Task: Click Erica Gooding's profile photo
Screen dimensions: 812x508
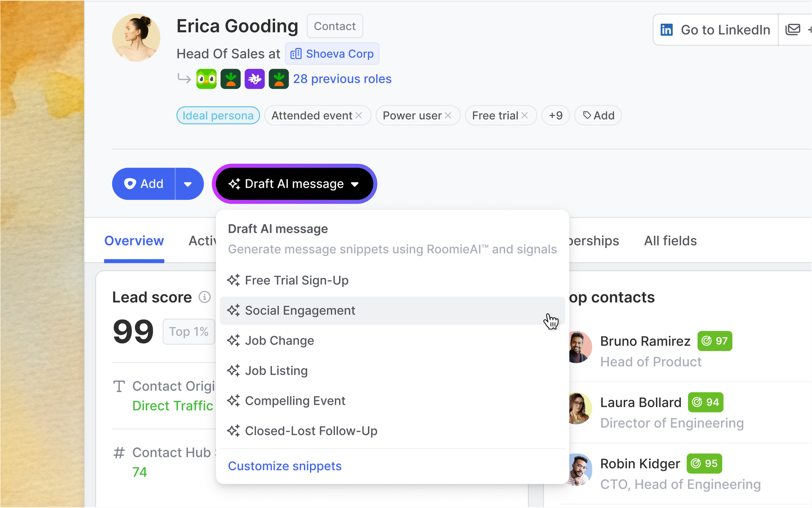Action: coord(136,38)
